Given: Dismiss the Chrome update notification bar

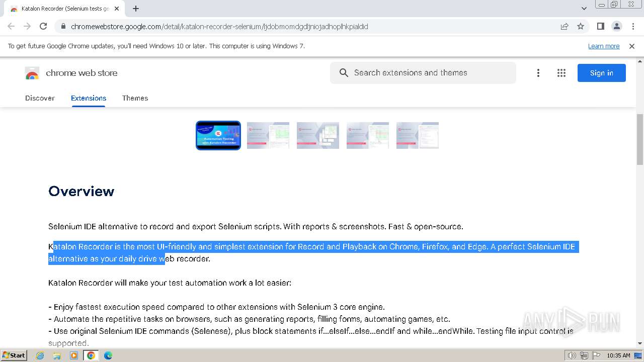Looking at the screenshot, I should pyautogui.click(x=632, y=46).
